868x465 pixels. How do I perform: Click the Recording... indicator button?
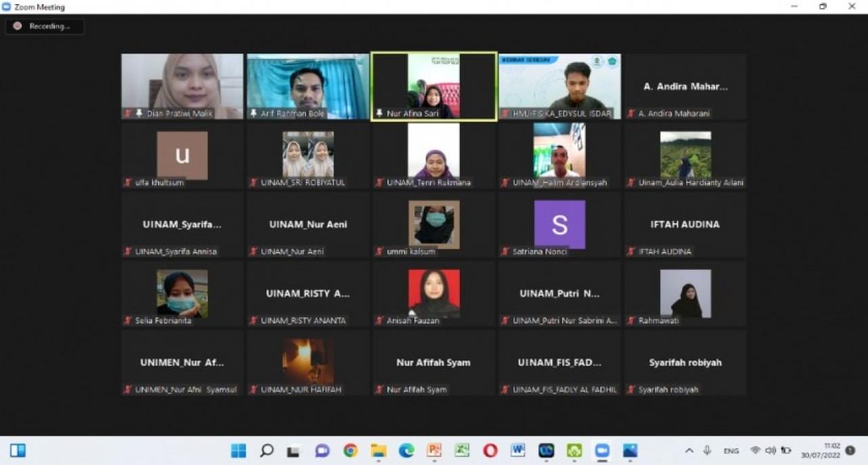click(44, 26)
